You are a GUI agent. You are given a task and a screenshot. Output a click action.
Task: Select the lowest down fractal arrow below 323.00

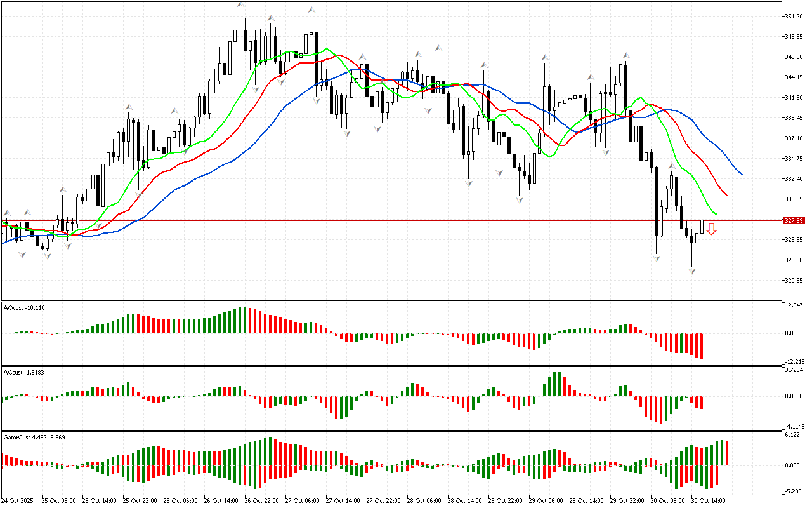(692, 271)
